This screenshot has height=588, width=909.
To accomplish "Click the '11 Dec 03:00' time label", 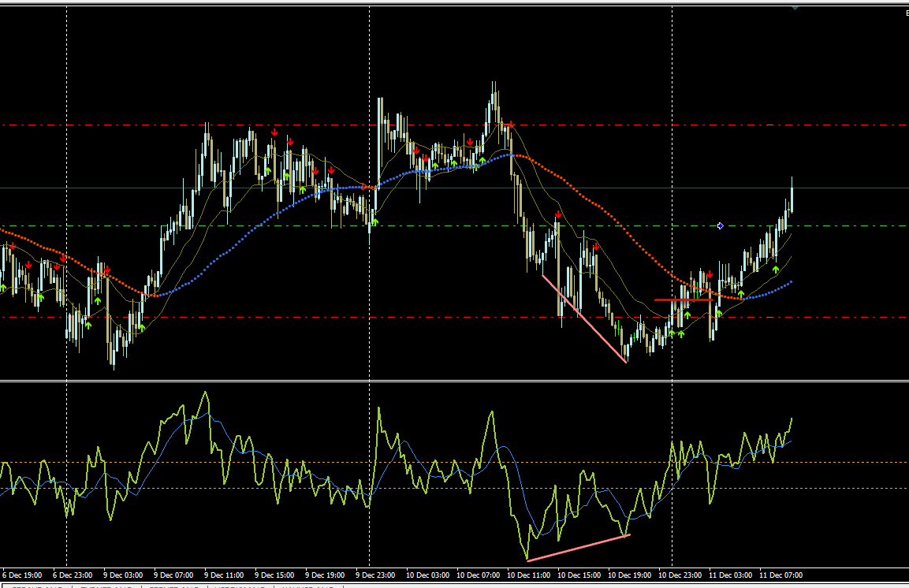I will click(x=730, y=575).
